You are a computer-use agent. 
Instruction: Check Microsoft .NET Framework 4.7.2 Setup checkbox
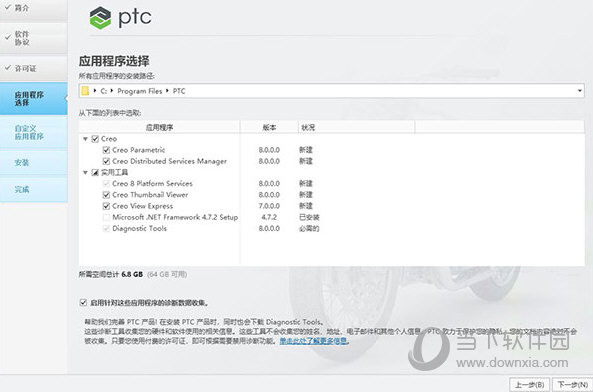coord(106,217)
